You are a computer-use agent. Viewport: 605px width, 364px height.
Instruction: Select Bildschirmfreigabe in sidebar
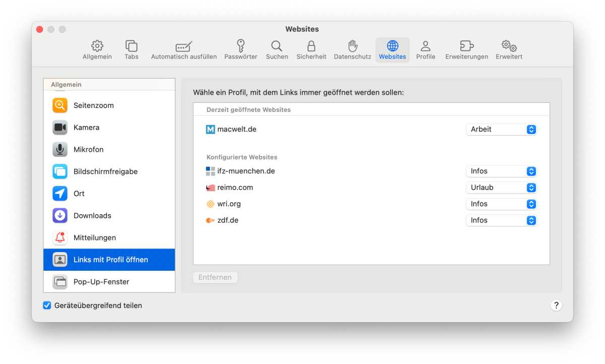pos(109,171)
